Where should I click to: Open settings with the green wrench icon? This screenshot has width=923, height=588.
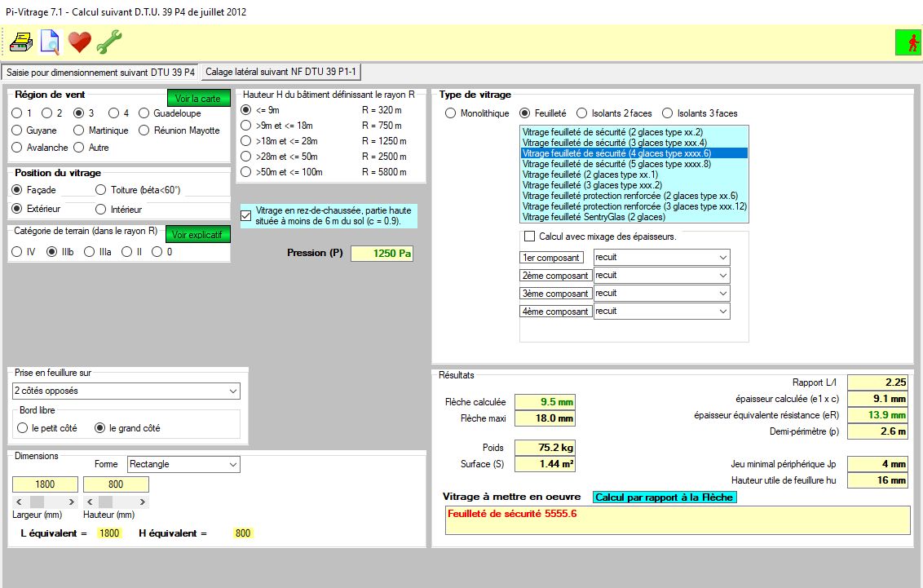(x=108, y=41)
